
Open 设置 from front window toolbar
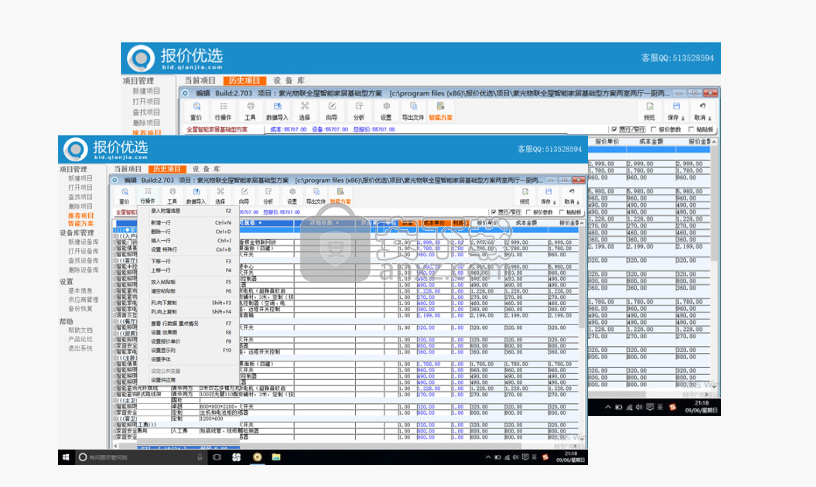292,196
